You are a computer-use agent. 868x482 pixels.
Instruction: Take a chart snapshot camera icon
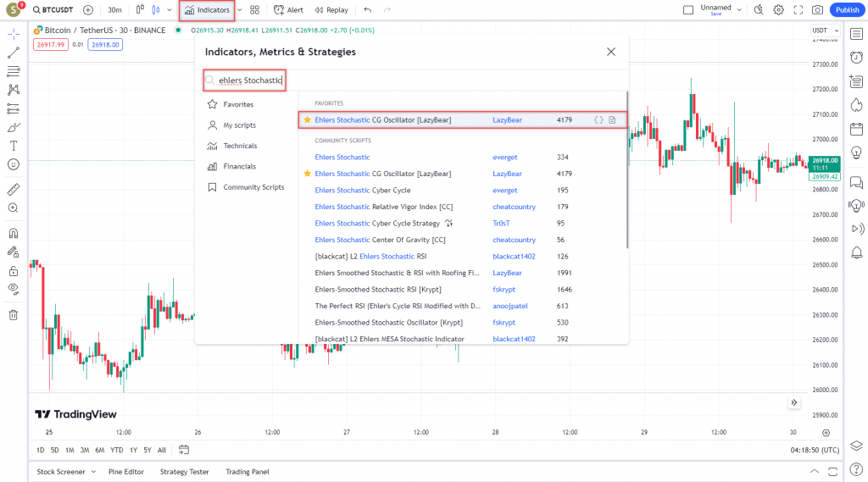[x=817, y=10]
